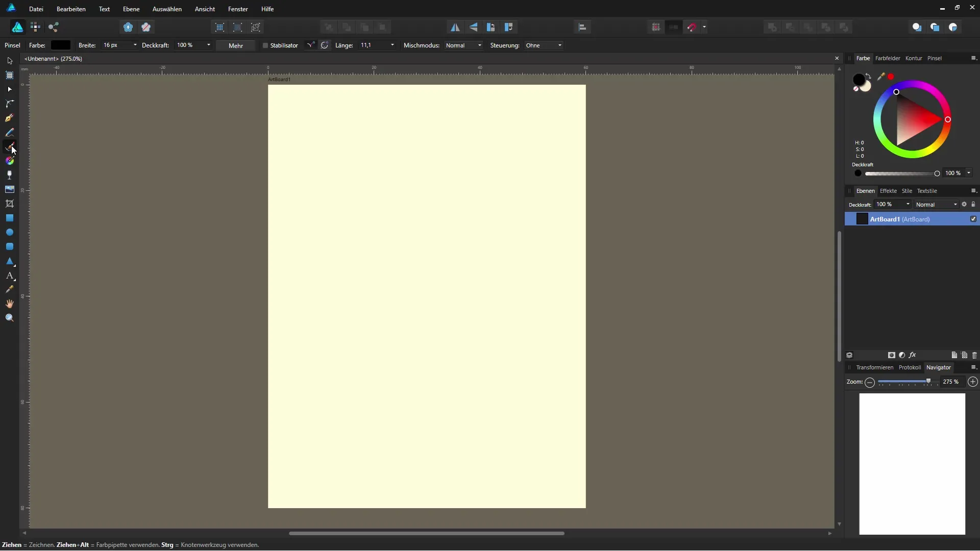Select the Artboard tool
The image size is (980, 551).
coord(10,75)
